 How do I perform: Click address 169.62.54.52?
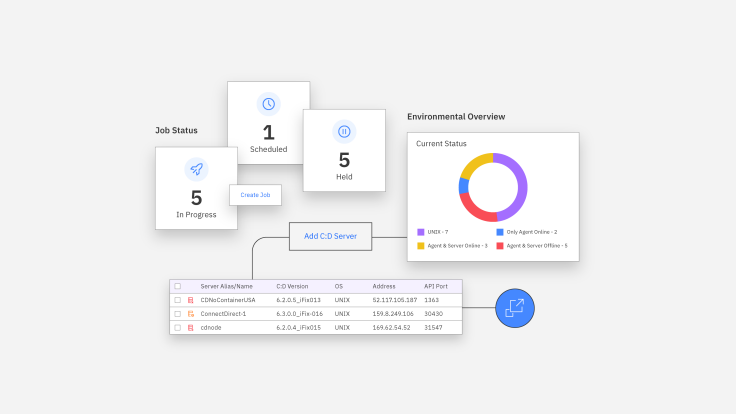(391, 328)
